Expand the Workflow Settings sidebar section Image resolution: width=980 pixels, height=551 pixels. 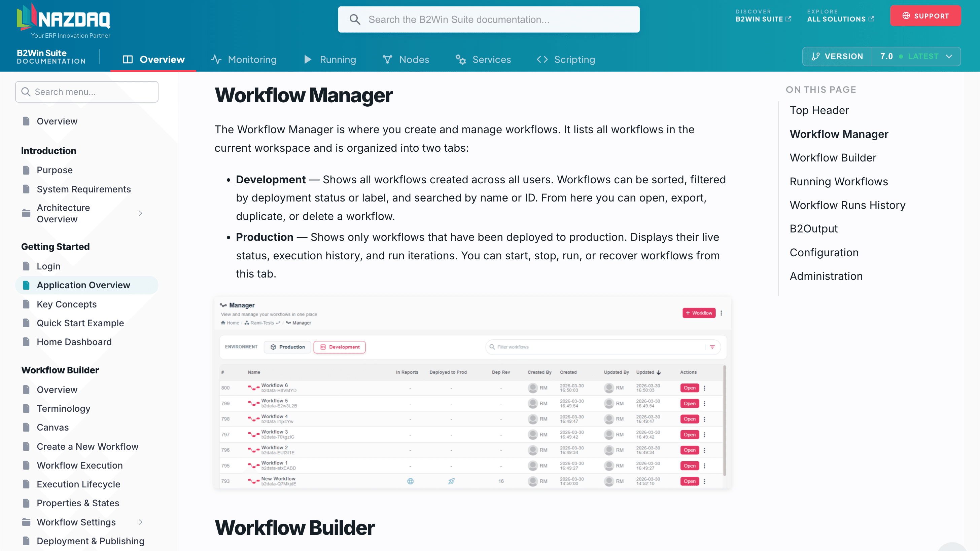pyautogui.click(x=140, y=522)
